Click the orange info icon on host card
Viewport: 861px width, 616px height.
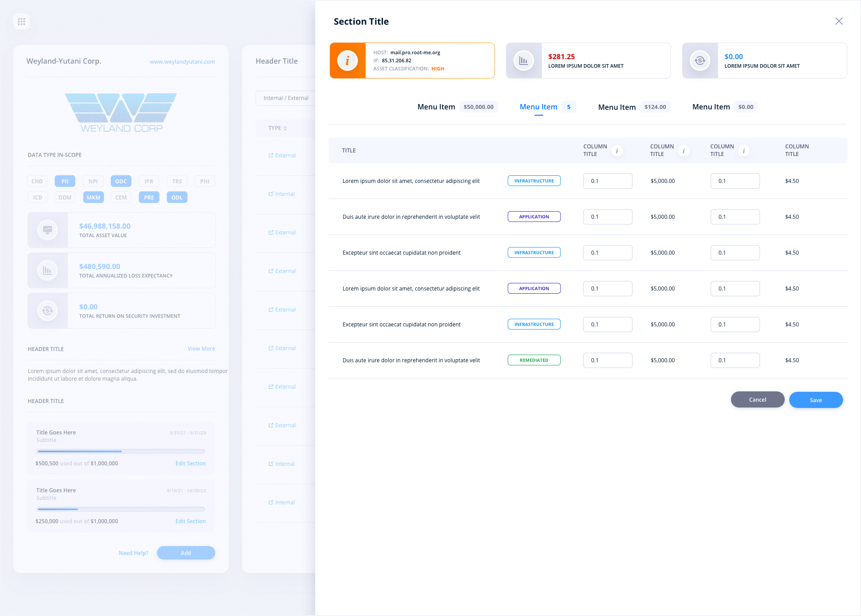348,61
